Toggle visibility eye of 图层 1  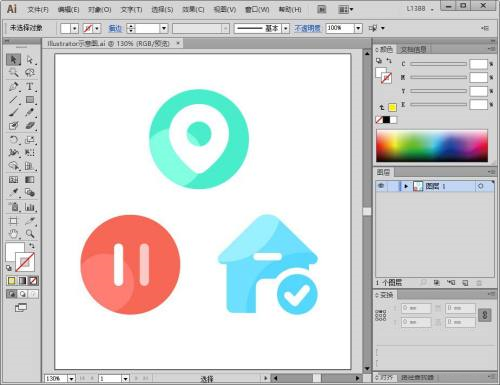click(x=381, y=186)
